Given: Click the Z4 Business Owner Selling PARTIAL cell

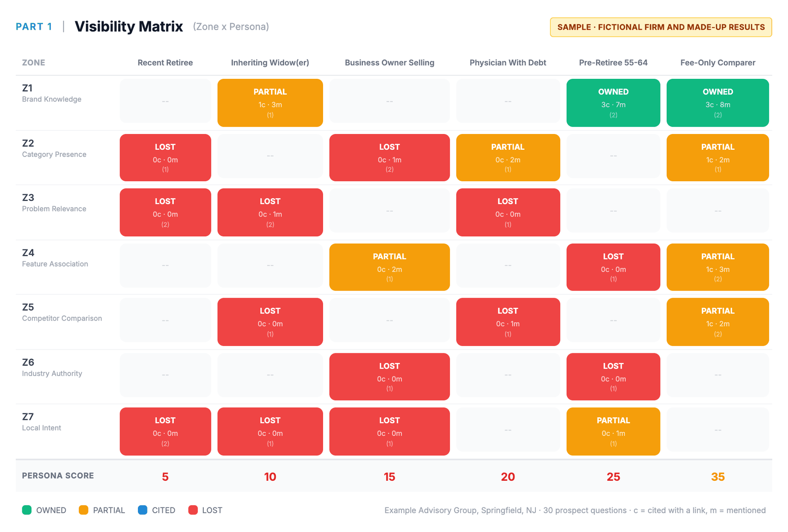Looking at the screenshot, I should pyautogui.click(x=390, y=267).
